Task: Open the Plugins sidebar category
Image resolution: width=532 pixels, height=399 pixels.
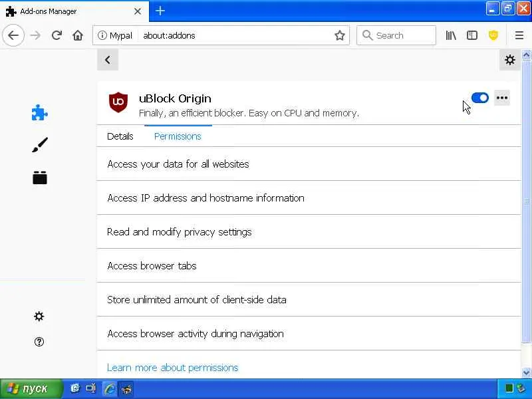Action: click(40, 178)
